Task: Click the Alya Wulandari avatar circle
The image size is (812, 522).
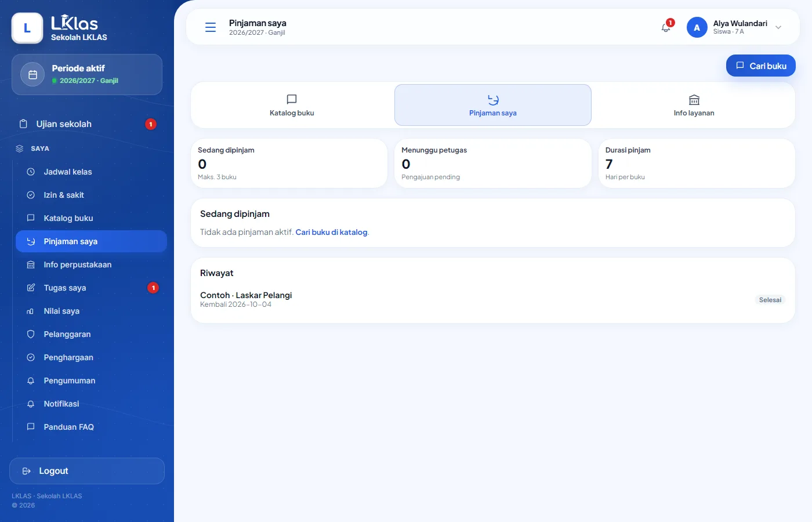Action: pos(697,27)
